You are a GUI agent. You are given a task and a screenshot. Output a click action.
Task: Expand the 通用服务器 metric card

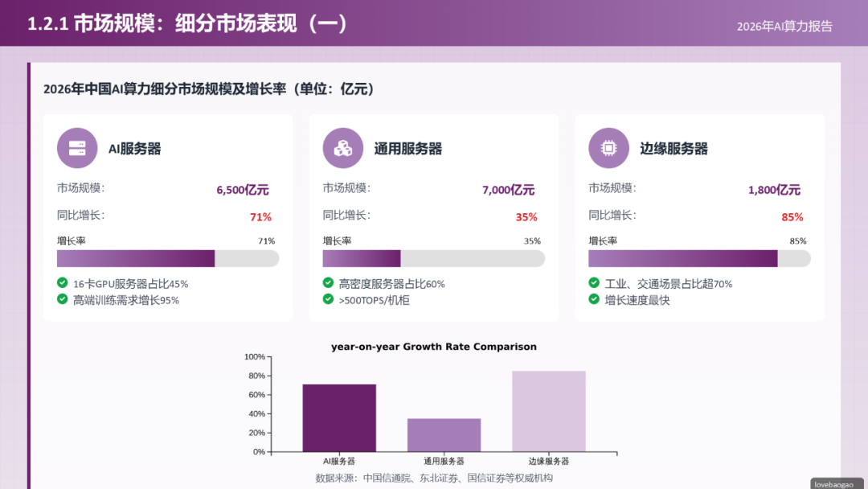click(x=433, y=217)
